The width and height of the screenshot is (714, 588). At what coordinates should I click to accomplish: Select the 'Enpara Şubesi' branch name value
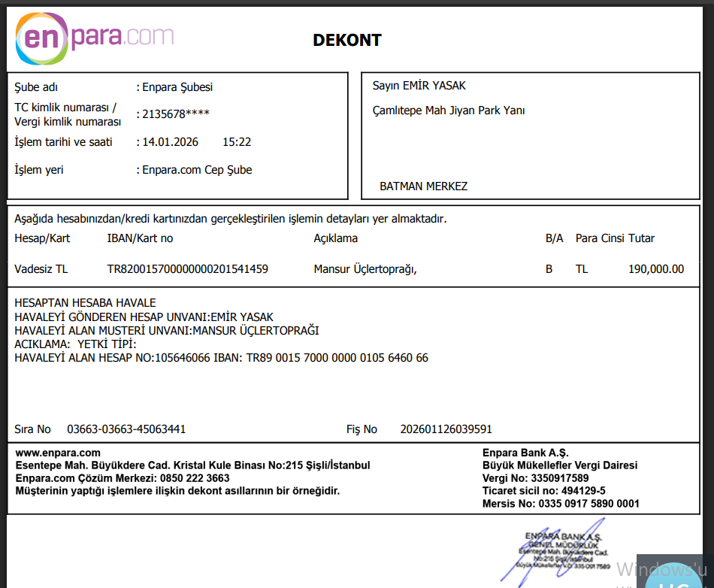pos(177,87)
